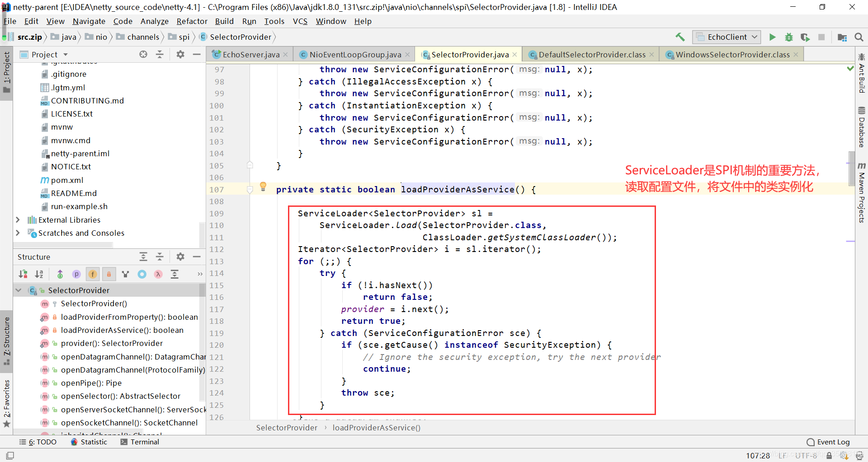The height and width of the screenshot is (462, 868).
Task: Hide the Structure tool window
Action: pyautogui.click(x=197, y=257)
